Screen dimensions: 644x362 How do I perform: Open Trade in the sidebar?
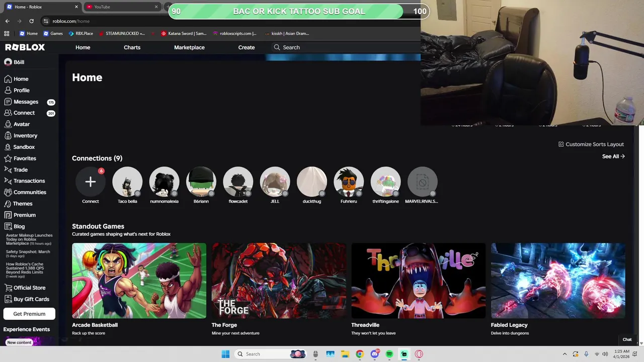click(16, 170)
